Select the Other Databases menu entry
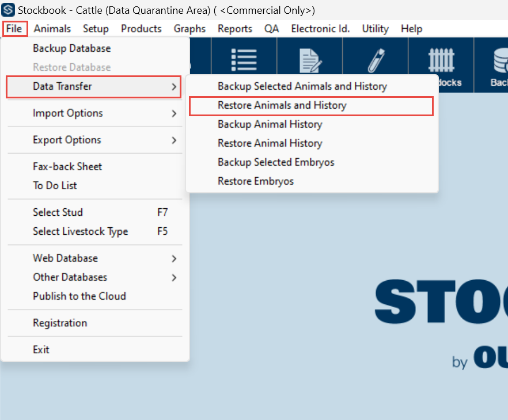The image size is (508, 420). pos(95,277)
